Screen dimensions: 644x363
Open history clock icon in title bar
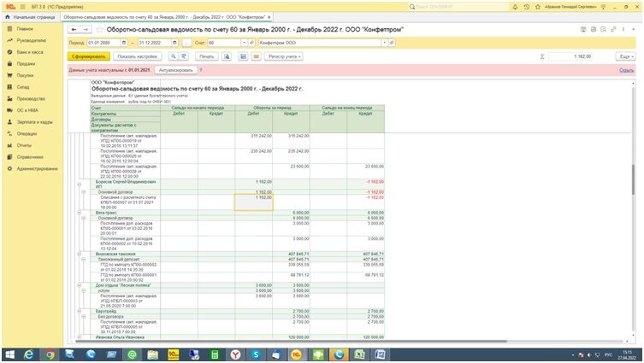[x=527, y=7]
